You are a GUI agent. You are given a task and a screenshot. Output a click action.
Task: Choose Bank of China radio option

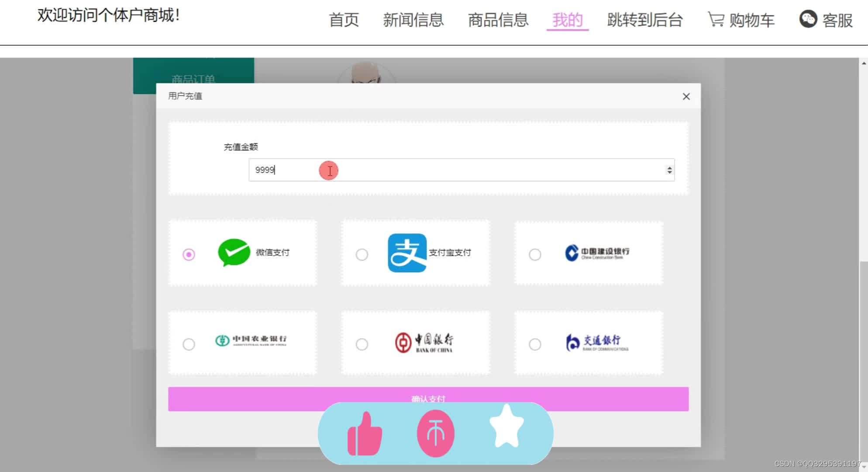pyautogui.click(x=362, y=344)
